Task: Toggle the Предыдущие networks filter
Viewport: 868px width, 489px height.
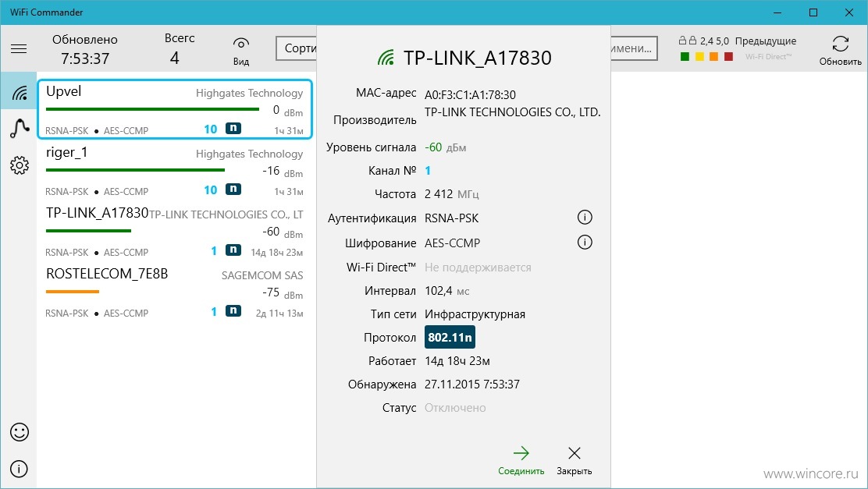Action: pyautogui.click(x=766, y=41)
